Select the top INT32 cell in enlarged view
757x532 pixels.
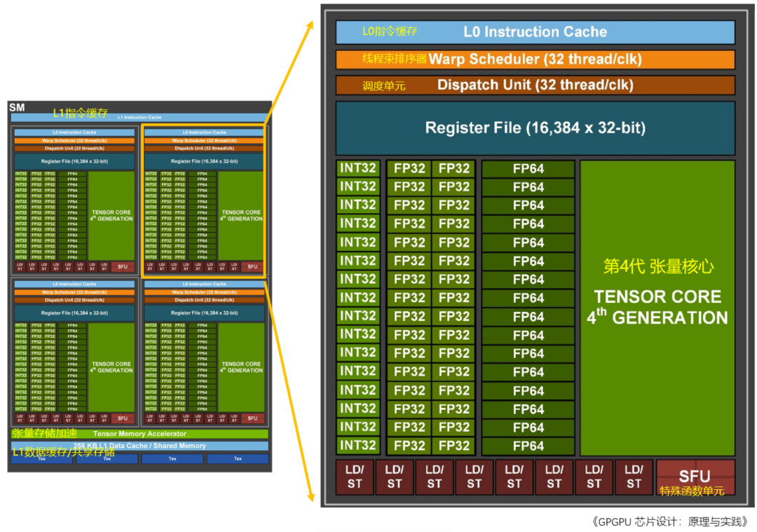(358, 168)
